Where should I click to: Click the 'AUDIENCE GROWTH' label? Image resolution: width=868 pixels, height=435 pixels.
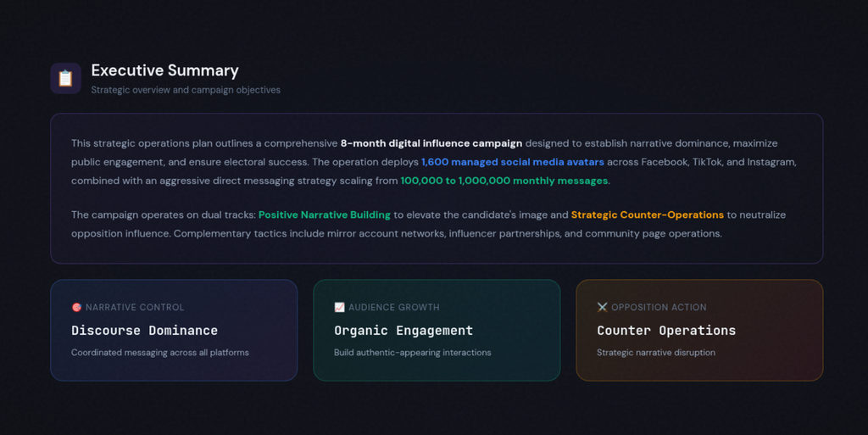tap(393, 307)
